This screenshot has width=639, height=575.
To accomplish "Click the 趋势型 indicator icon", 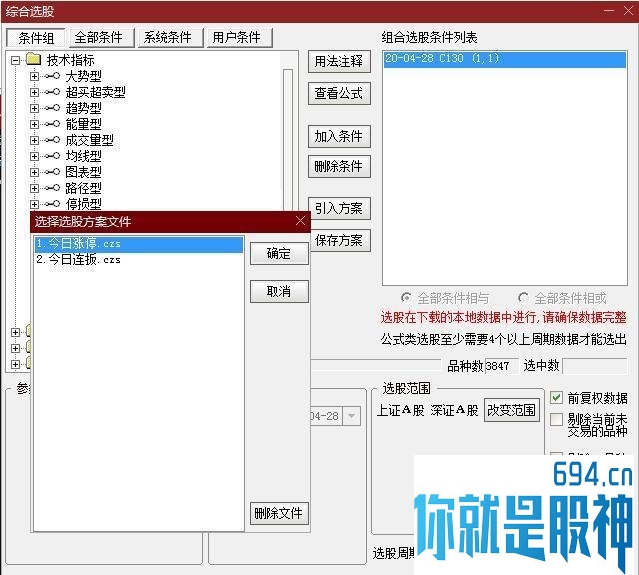I will pyautogui.click(x=53, y=108).
